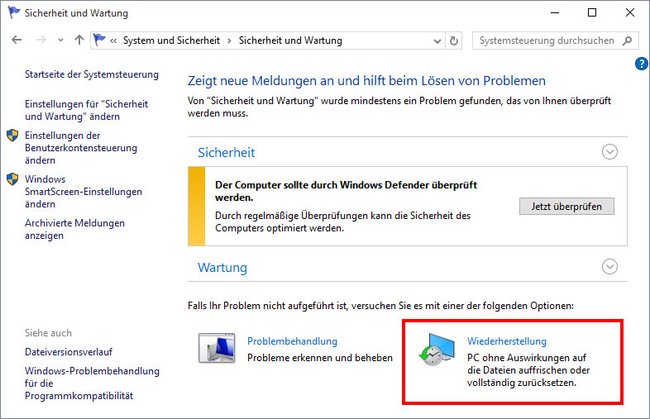Viewport: 650px width, 419px height.
Task: Open the Wiederherstellung link
Action: 507,341
